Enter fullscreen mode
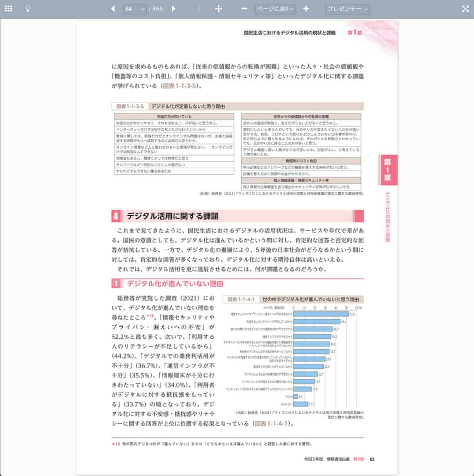The width and height of the screenshot is (474, 476). coord(465,9)
